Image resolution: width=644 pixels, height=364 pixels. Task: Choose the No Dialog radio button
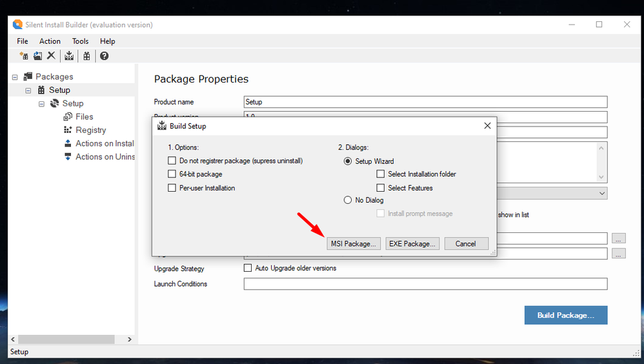pyautogui.click(x=348, y=200)
